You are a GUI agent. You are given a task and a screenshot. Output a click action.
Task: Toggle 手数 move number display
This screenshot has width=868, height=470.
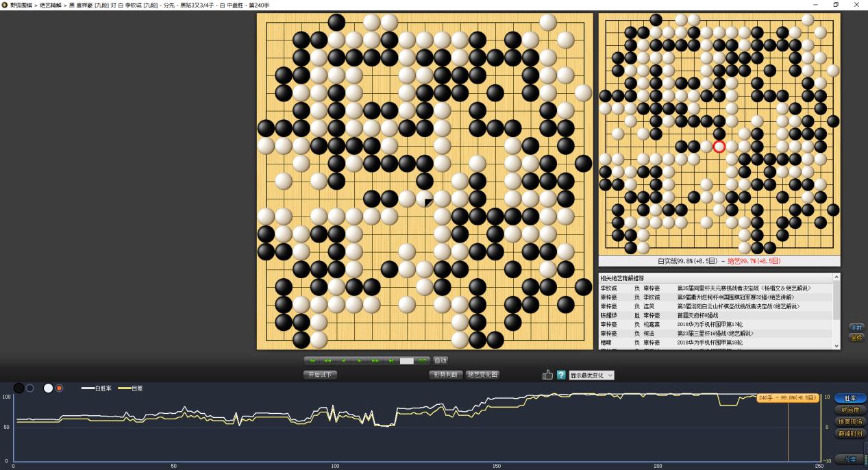tap(857, 327)
